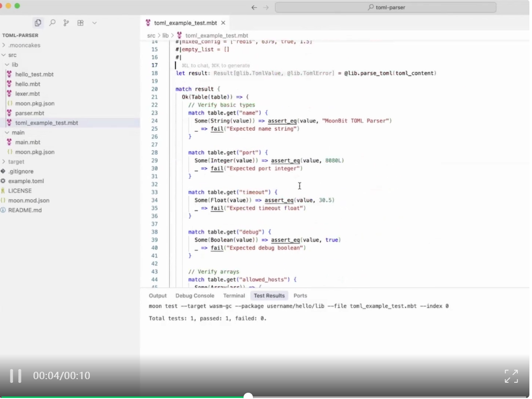532x399 pixels.
Task: Click the gear icon beside example.toml
Action: point(3,181)
